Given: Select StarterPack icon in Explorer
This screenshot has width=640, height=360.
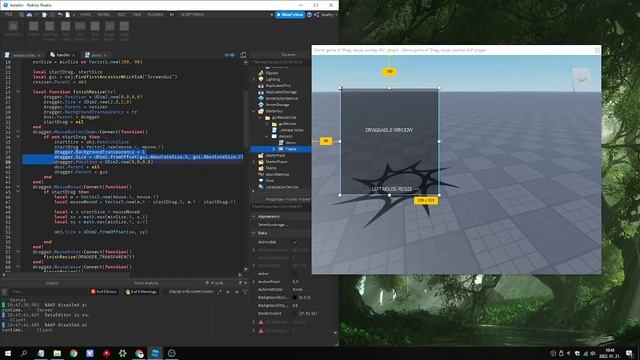Looking at the screenshot, I should pyautogui.click(x=261, y=156).
